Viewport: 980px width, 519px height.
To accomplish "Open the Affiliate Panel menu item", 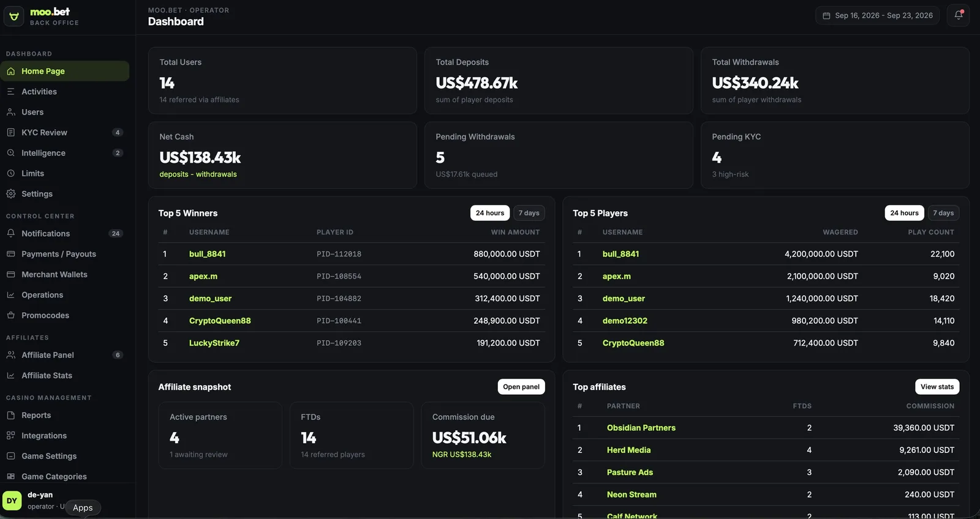I will 65,355.
